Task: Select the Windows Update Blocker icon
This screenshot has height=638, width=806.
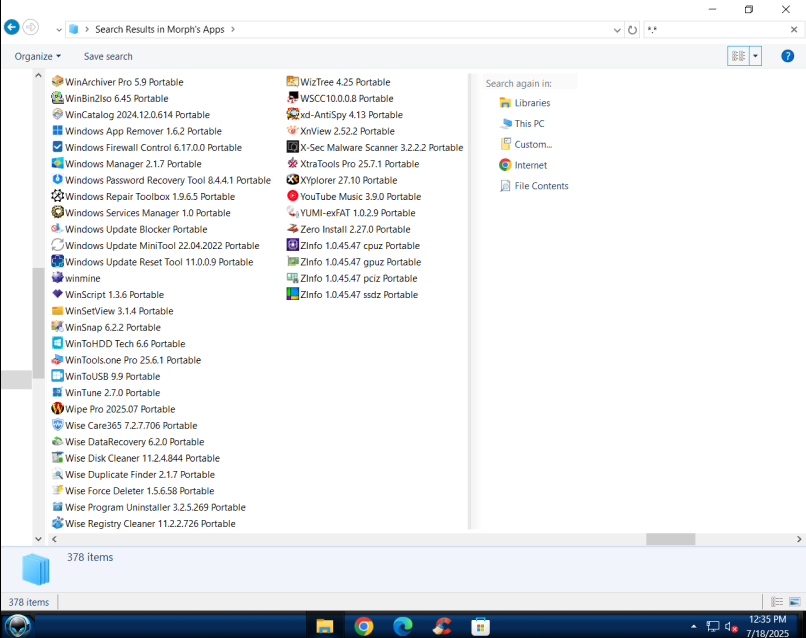Action: [x=58, y=229]
